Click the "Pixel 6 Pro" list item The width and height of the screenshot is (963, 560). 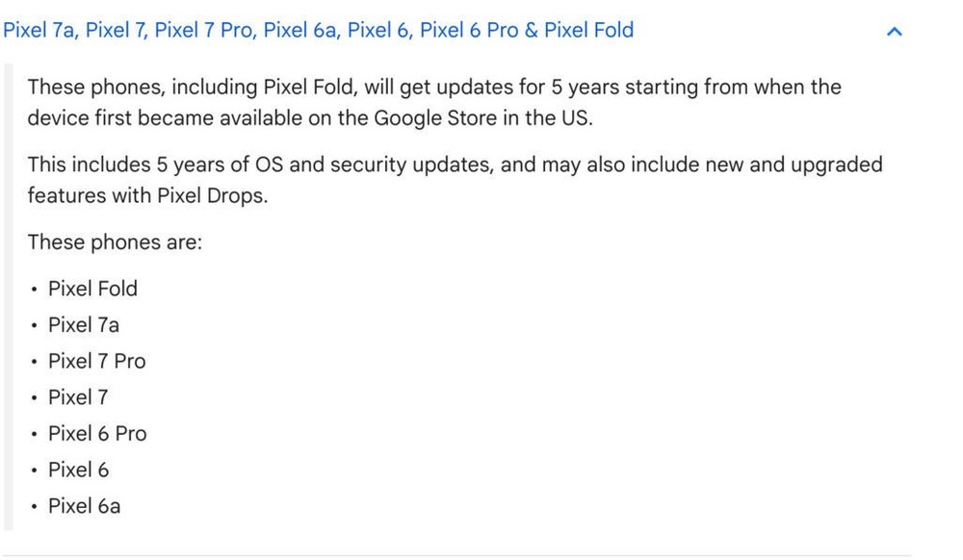[97, 434]
